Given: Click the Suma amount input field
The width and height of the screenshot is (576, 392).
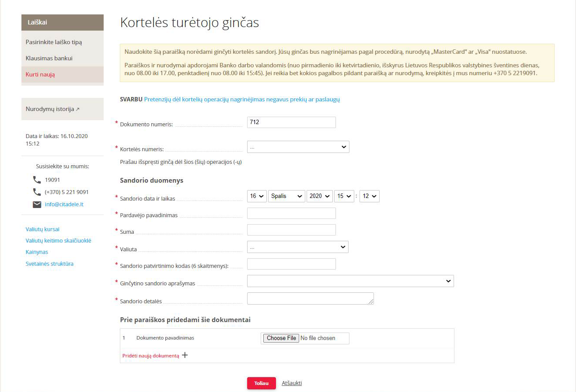Looking at the screenshot, I should pyautogui.click(x=291, y=230).
